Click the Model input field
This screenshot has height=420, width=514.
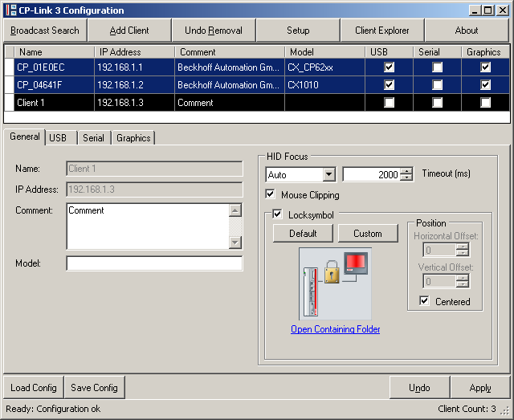click(x=154, y=263)
